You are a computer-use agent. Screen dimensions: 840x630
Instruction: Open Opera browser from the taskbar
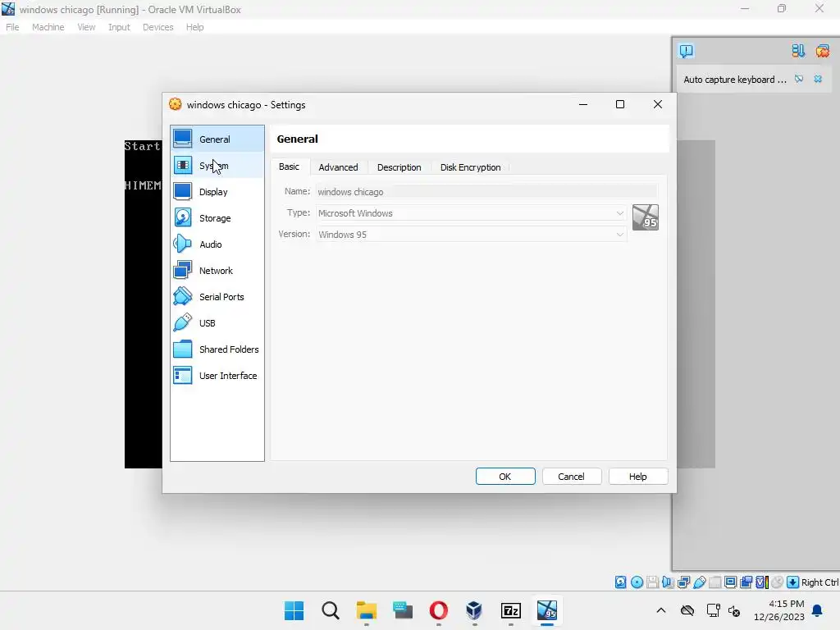[438, 610]
